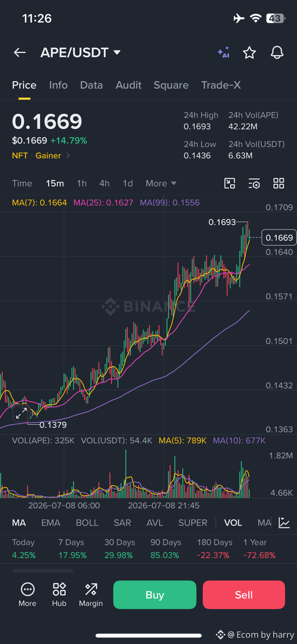Select the 4h interval

pyautogui.click(x=104, y=183)
